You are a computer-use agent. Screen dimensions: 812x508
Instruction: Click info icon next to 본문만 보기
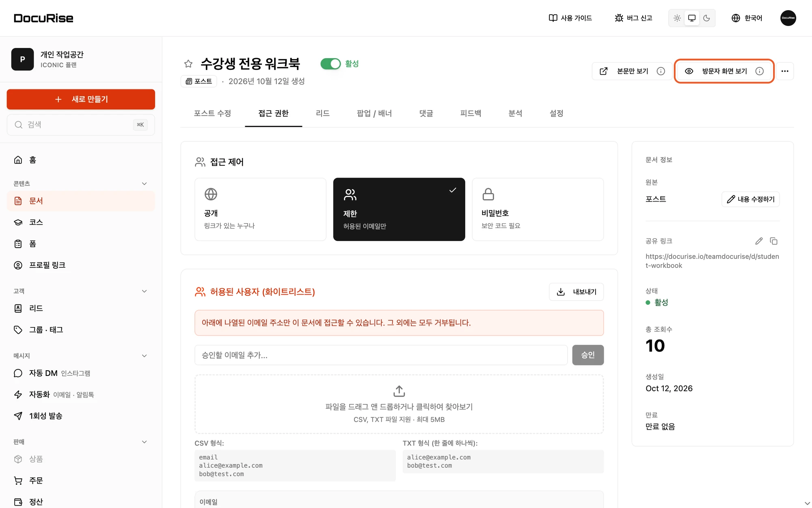(x=661, y=71)
